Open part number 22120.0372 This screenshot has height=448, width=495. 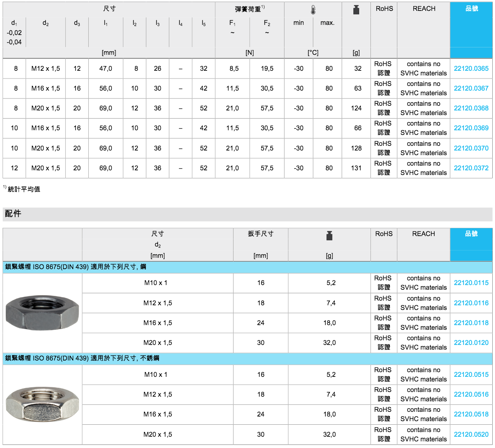click(x=471, y=168)
